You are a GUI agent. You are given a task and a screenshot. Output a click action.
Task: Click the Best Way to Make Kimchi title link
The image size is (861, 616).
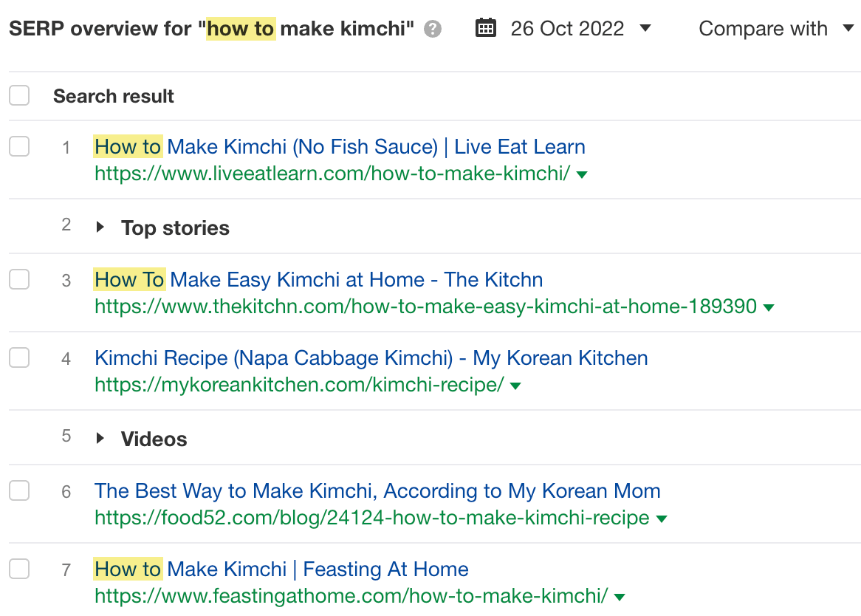[x=377, y=490]
